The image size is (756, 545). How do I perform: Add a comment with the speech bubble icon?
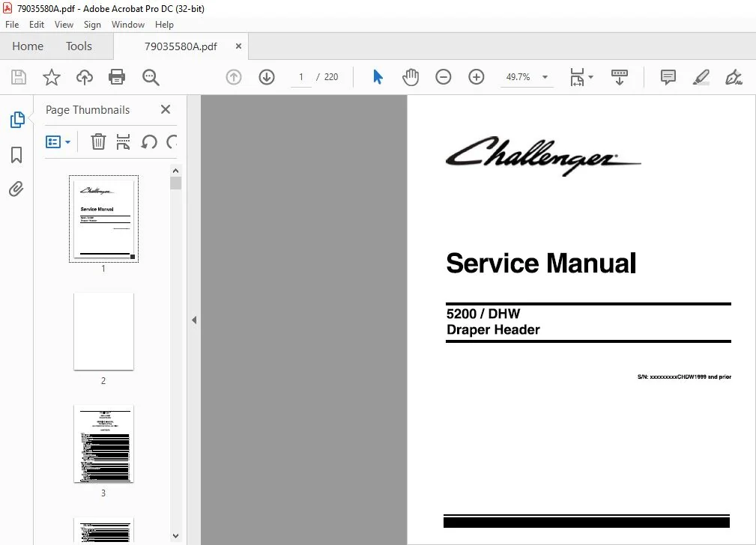click(x=668, y=77)
